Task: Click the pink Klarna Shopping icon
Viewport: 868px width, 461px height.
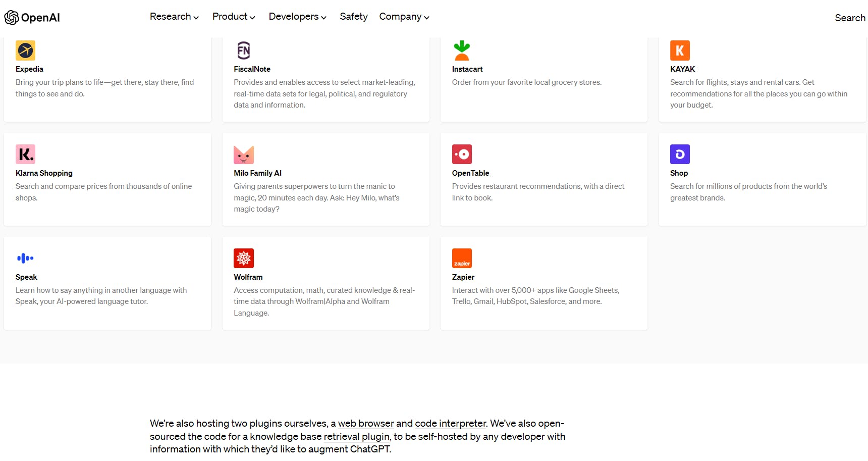Action: 25,155
